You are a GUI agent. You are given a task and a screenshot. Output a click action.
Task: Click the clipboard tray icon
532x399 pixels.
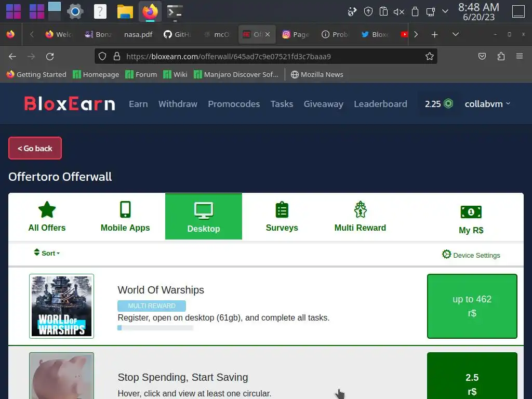[383, 12]
